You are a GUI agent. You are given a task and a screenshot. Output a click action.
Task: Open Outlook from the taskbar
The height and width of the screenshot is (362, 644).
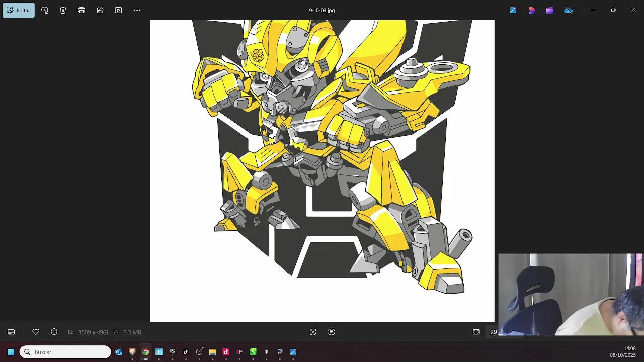point(119,352)
